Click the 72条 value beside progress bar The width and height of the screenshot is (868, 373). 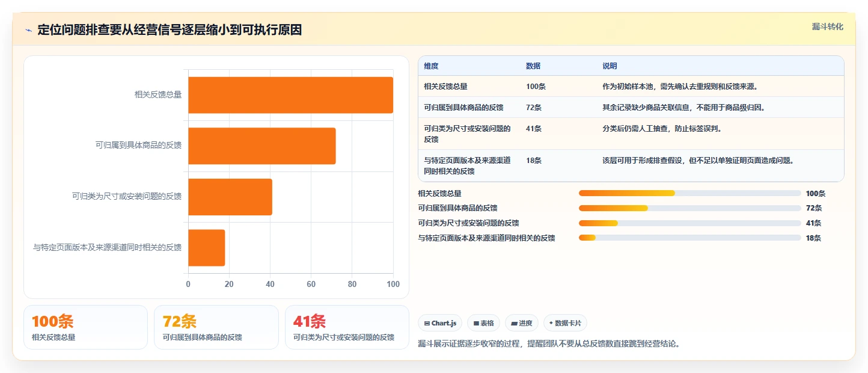tap(814, 208)
